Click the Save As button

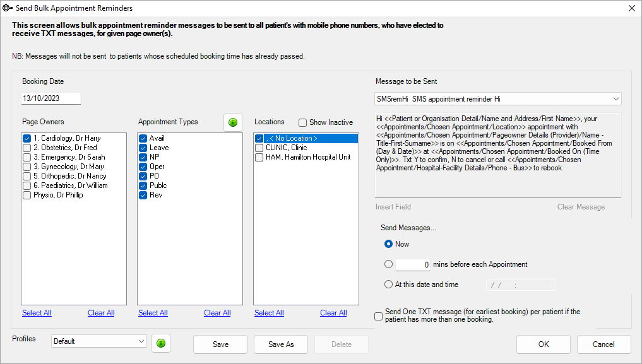281,344
